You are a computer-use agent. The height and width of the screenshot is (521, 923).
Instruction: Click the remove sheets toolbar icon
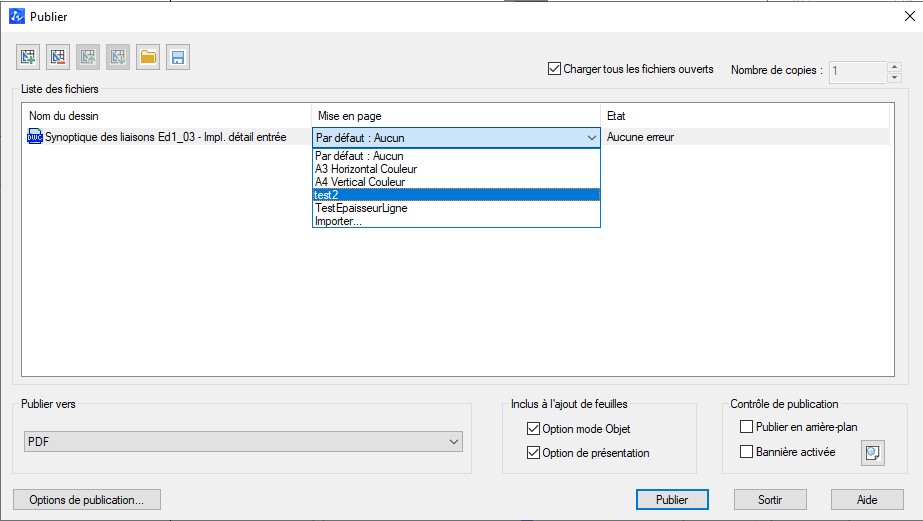pyautogui.click(x=58, y=57)
